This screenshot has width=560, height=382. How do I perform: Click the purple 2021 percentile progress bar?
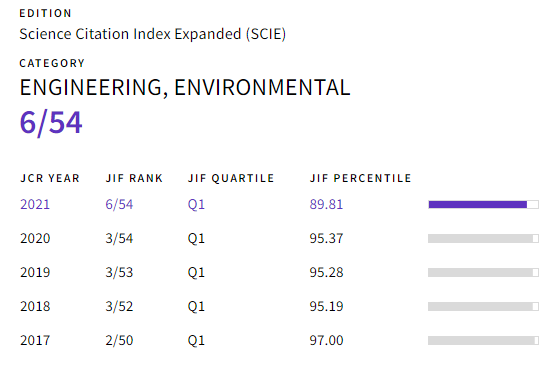[484, 205]
